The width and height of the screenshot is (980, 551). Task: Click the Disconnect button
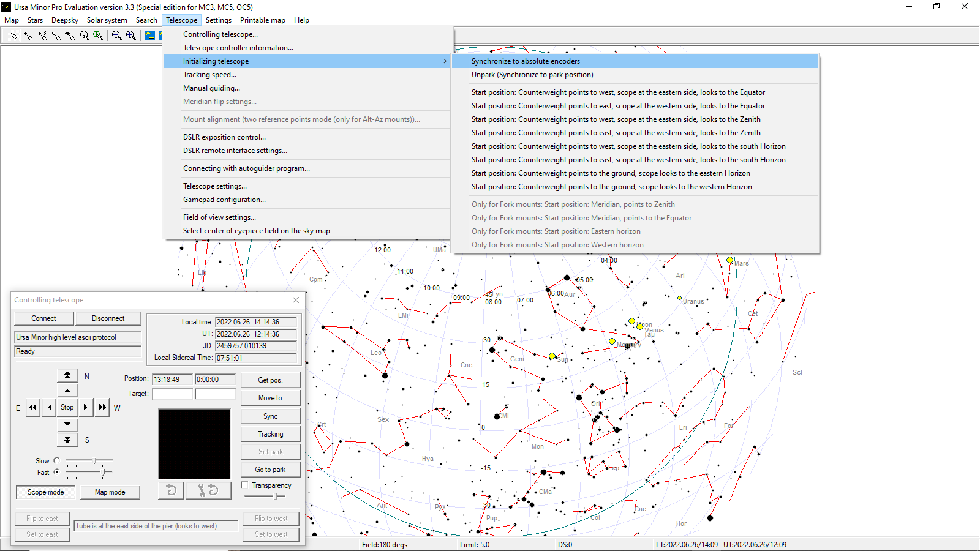(108, 318)
